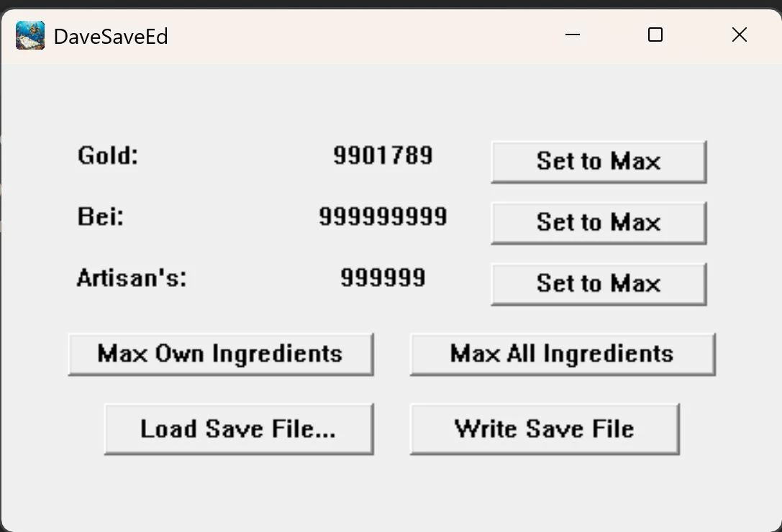Minimize the DaveSaveEd window
782x532 pixels.
(573, 35)
